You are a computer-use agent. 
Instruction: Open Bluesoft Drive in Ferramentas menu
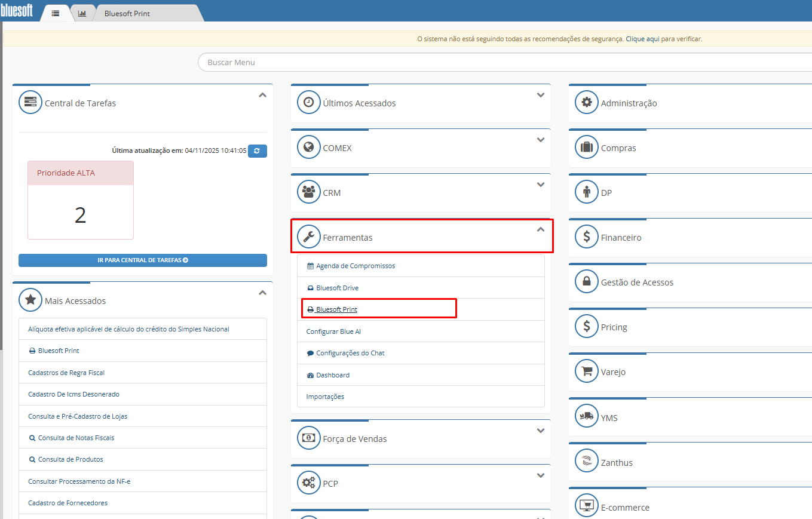(337, 288)
